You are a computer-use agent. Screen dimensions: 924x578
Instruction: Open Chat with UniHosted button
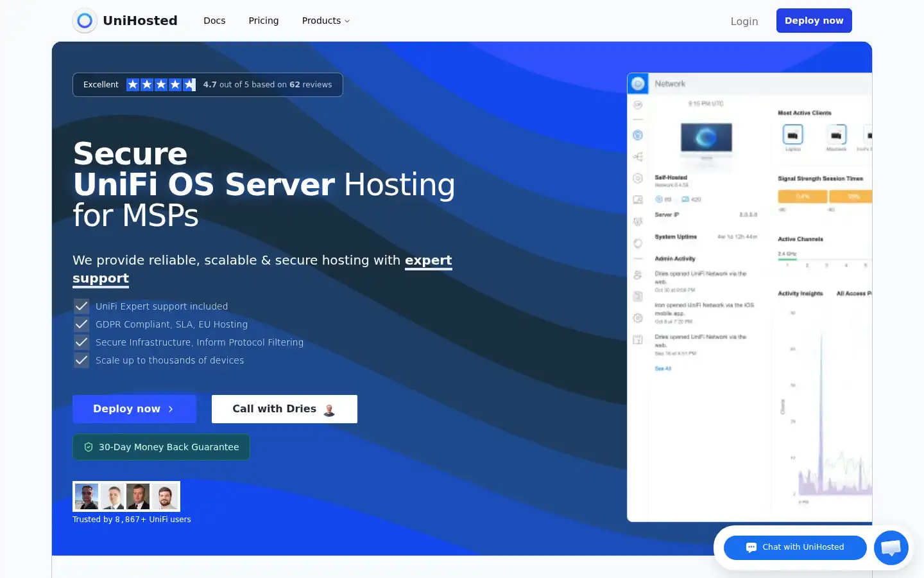pos(795,547)
